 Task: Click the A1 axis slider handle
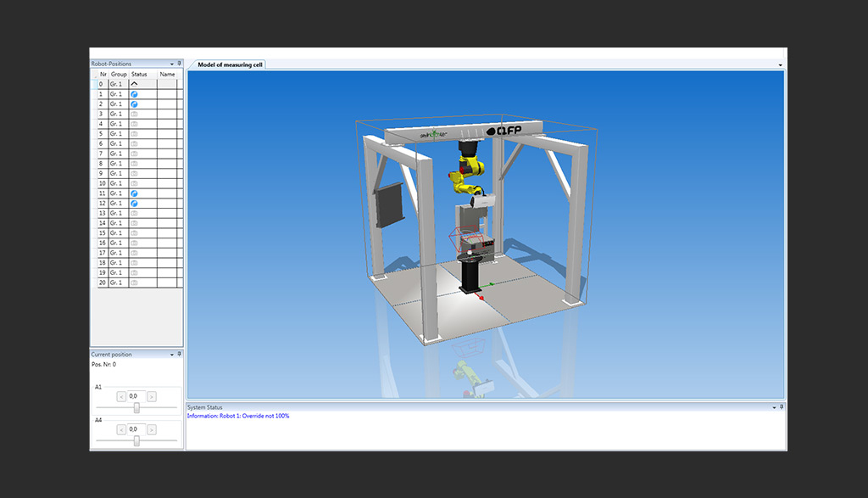pos(136,408)
